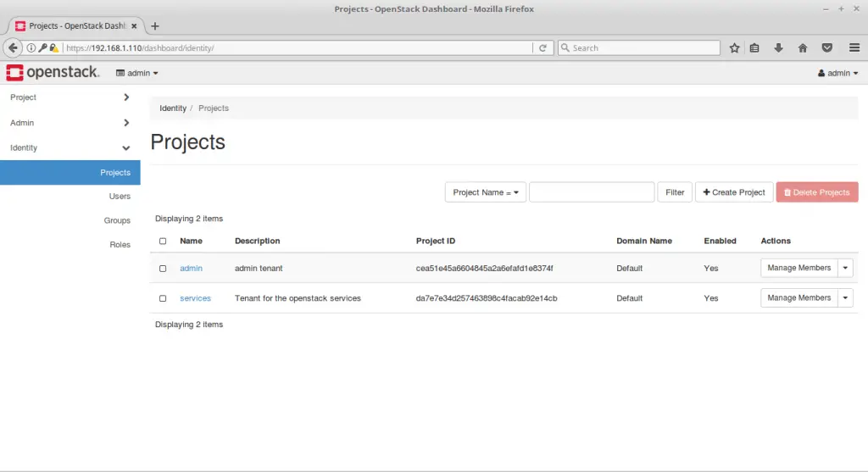Open actions dropdown arrow for admin project
This screenshot has height=472, width=868.
point(845,268)
